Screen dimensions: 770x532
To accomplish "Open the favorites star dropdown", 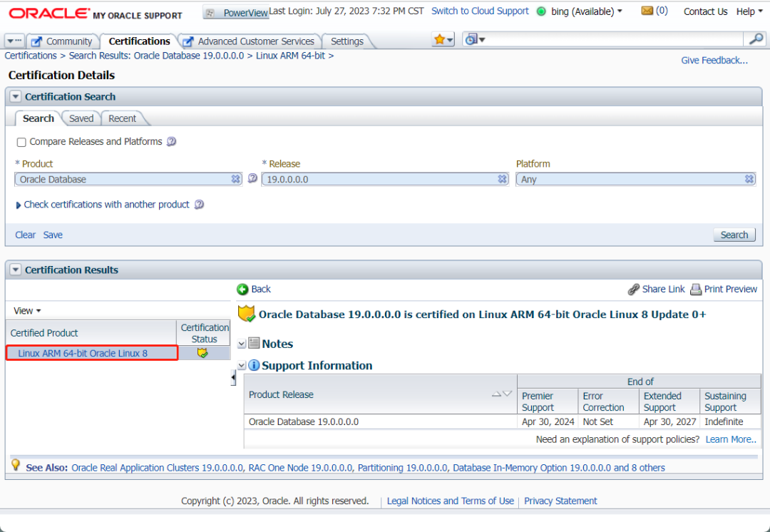I will pos(443,39).
